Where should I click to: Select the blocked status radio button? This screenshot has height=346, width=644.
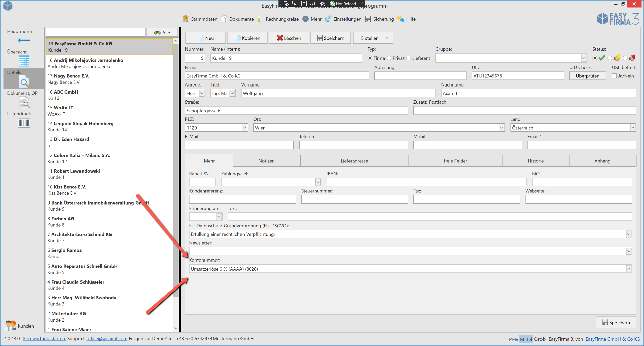(x=625, y=58)
